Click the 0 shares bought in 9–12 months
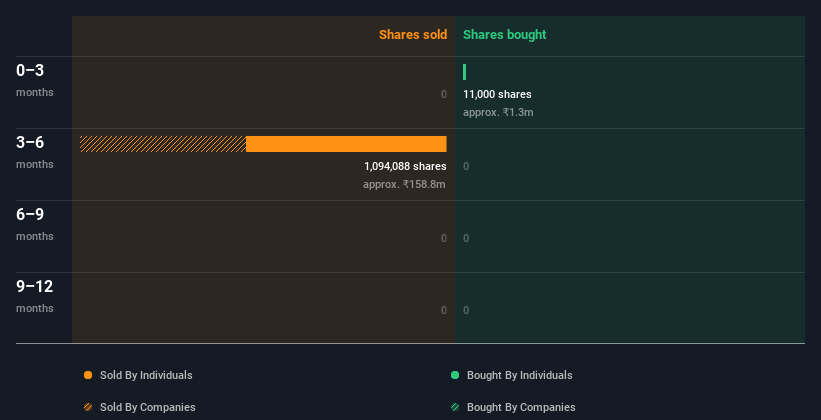The height and width of the screenshot is (420, 821). [x=466, y=310]
